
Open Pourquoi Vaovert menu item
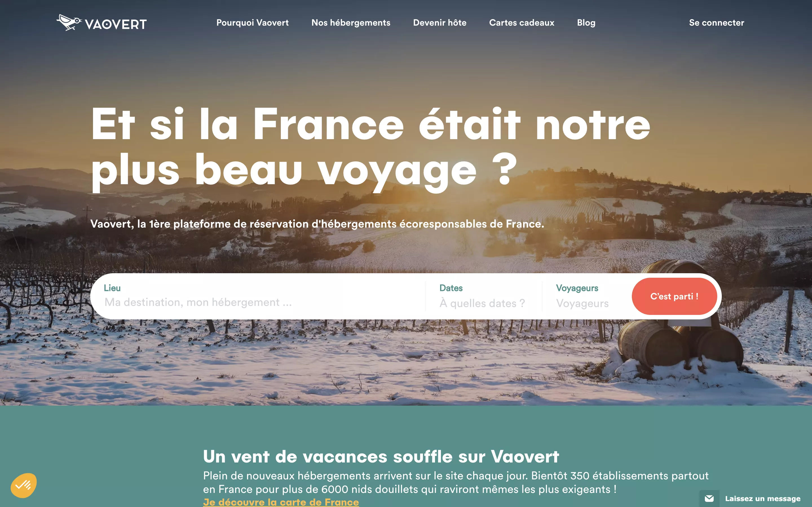point(252,23)
